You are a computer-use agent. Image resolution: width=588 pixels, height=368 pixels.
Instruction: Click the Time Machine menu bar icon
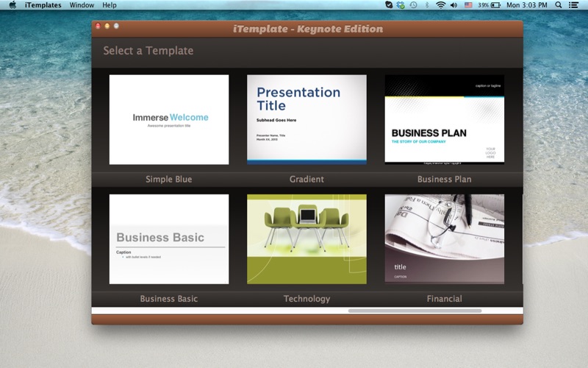(x=413, y=5)
